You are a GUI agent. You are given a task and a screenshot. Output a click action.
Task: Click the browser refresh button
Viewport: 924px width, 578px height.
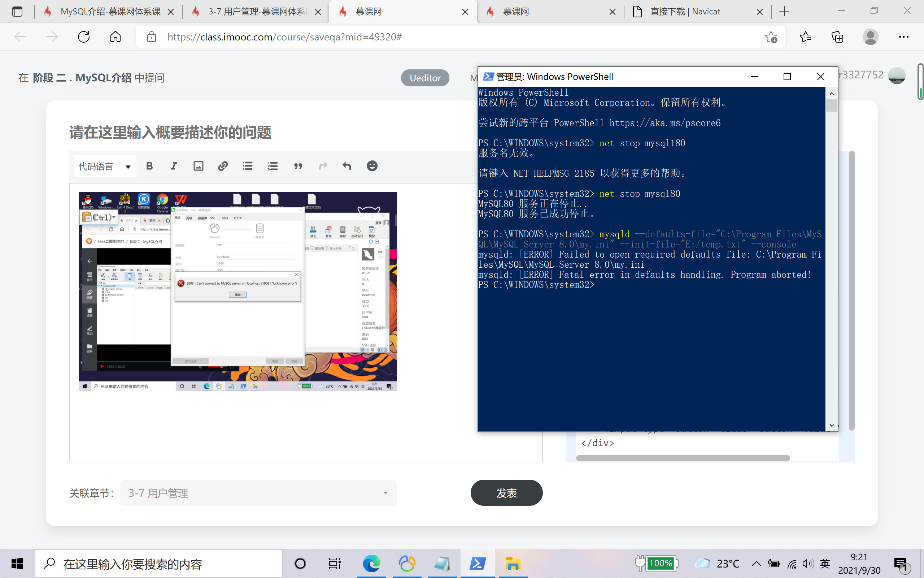point(84,37)
